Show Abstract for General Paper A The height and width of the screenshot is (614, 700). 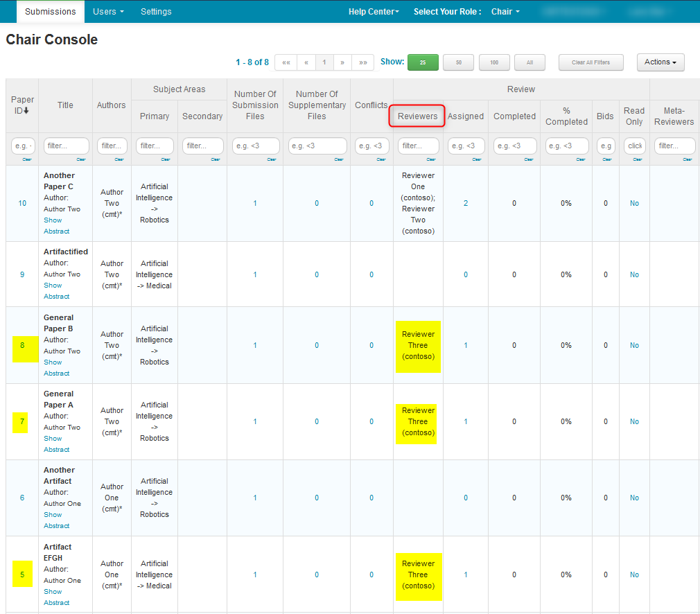coord(56,444)
